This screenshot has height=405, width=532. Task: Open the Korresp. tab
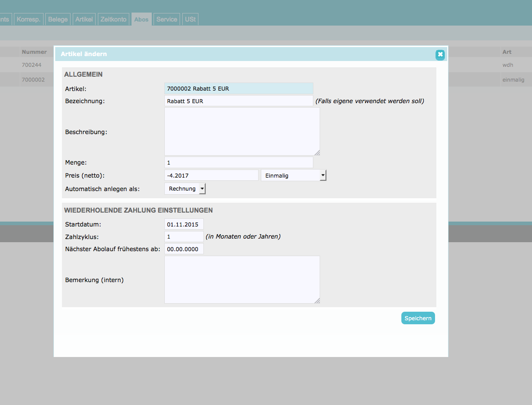tap(28, 19)
